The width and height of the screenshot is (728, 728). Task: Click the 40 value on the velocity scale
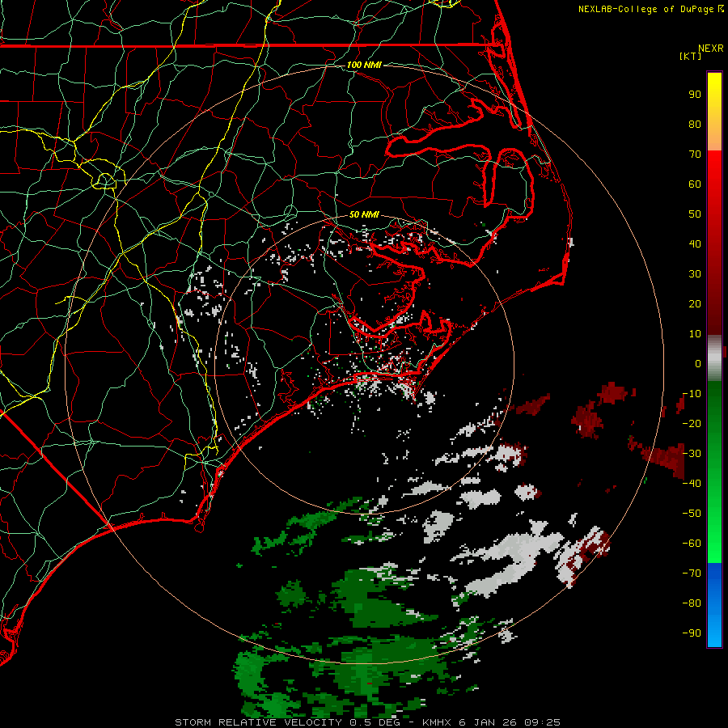click(695, 243)
